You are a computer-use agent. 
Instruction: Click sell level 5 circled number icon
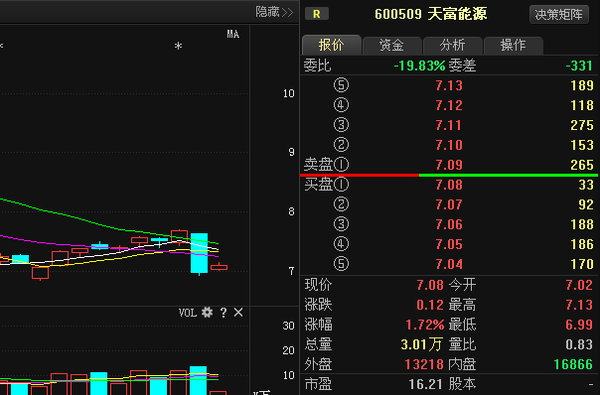341,85
